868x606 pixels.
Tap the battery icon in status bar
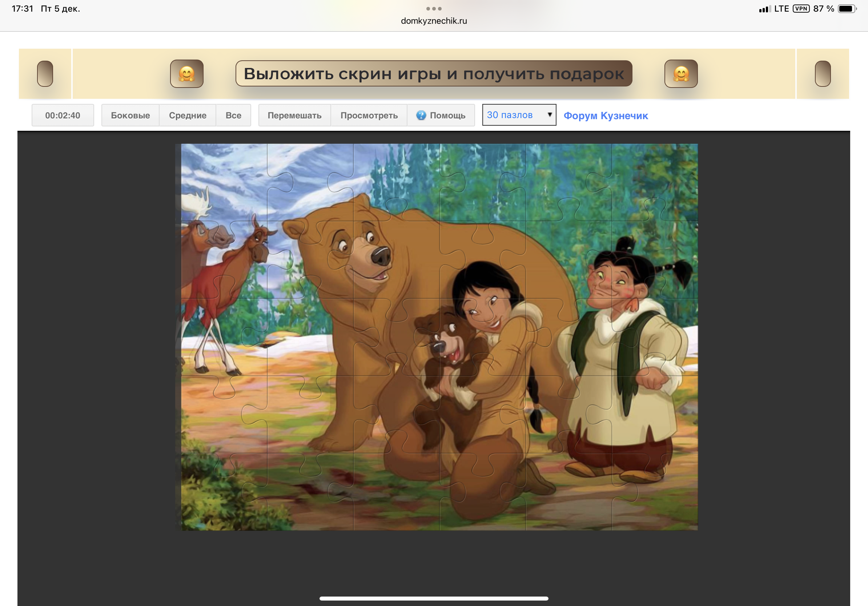[847, 9]
